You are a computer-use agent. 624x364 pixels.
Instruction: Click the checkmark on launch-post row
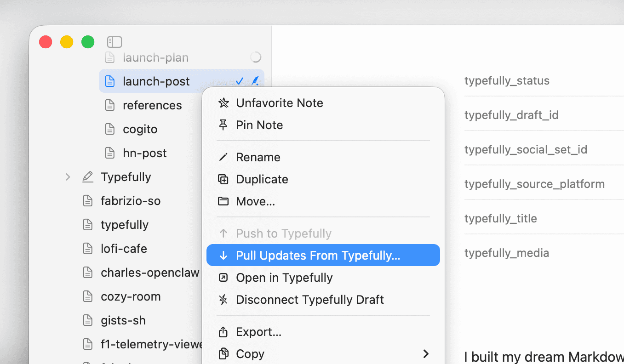[x=240, y=81]
